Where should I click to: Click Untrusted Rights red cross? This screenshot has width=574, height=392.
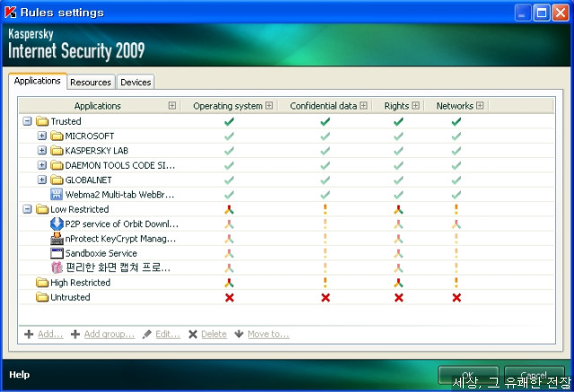398,298
